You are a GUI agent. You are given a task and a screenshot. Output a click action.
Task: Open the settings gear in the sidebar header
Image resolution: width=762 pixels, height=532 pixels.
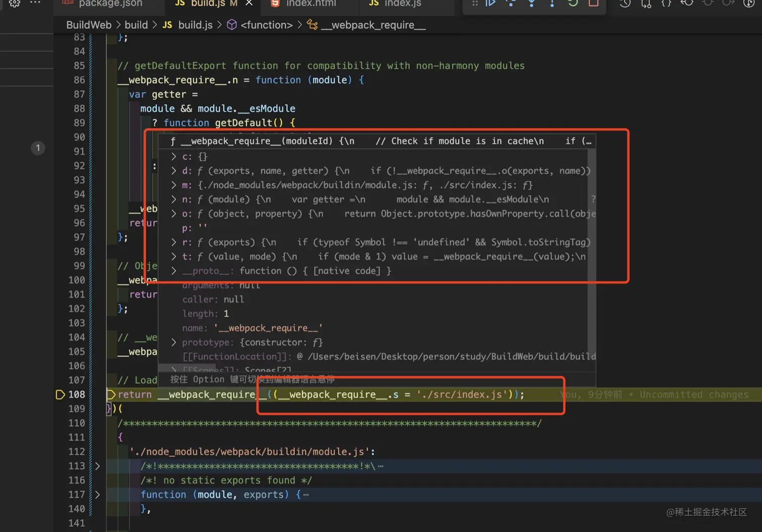point(14,3)
